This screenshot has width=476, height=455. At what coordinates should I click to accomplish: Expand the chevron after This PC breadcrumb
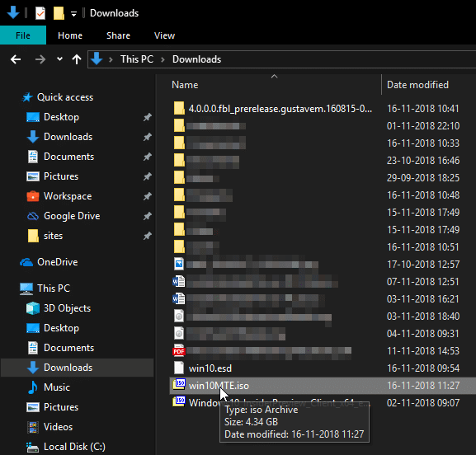point(163,59)
